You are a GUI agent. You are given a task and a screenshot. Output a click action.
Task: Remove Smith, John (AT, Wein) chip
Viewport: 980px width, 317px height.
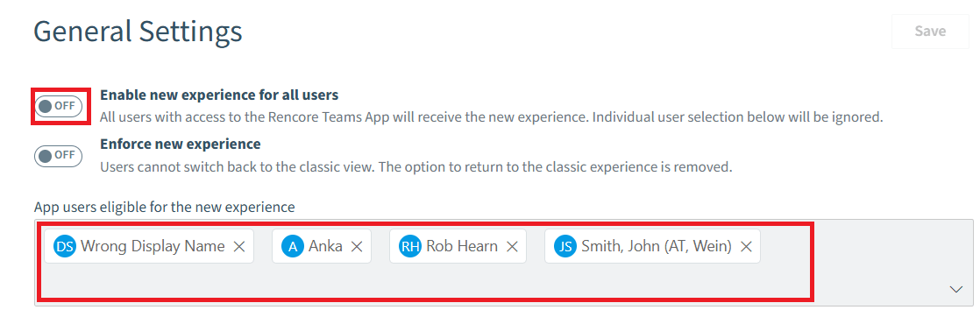[x=746, y=246]
